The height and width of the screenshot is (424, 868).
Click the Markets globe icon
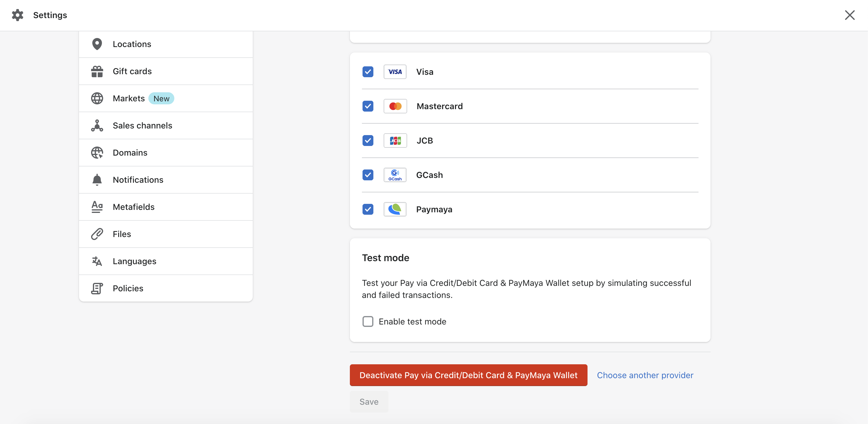[x=97, y=98]
